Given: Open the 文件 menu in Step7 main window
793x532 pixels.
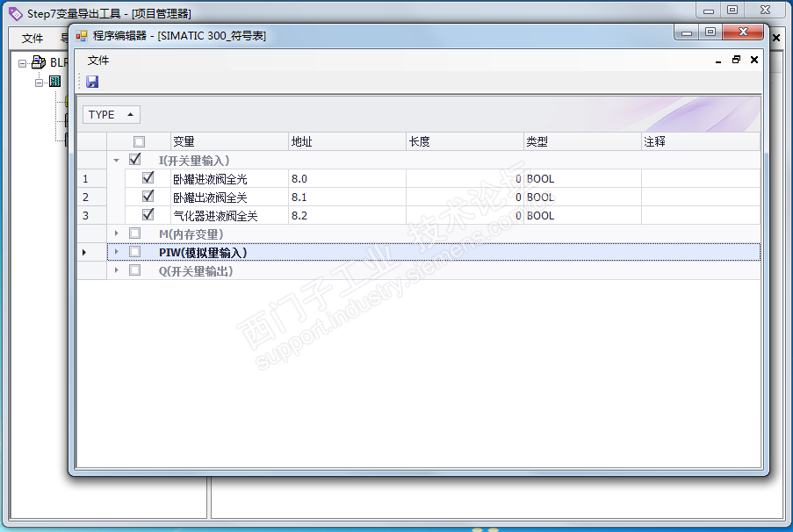Looking at the screenshot, I should (x=32, y=39).
